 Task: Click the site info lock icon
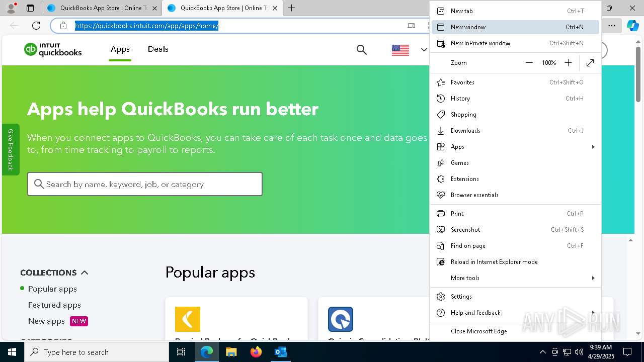pyautogui.click(x=63, y=26)
